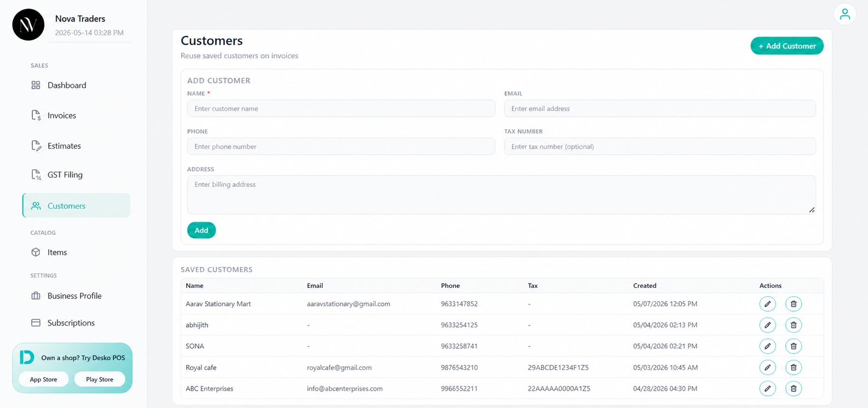Click phone number 9633254125
The height and width of the screenshot is (408, 868).
459,325
